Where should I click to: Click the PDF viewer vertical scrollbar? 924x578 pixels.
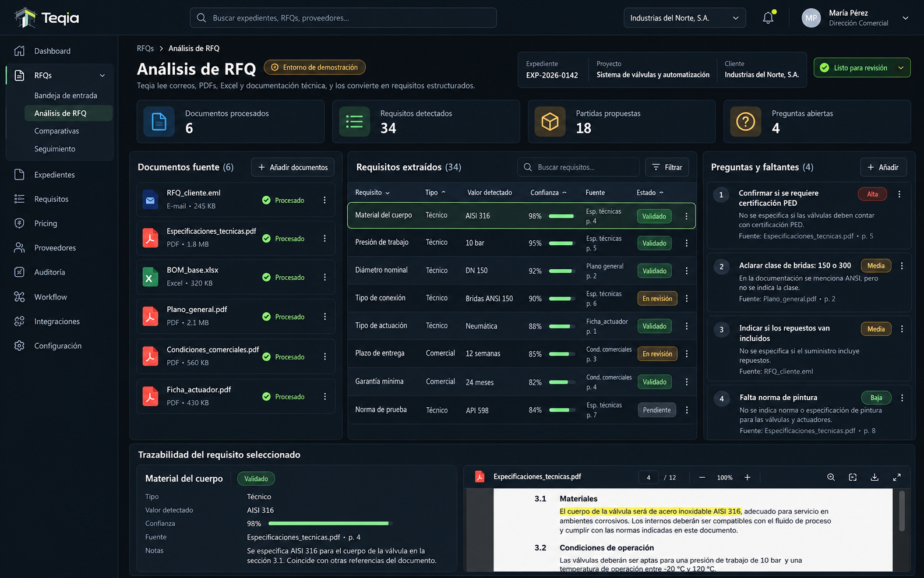pyautogui.click(x=901, y=511)
